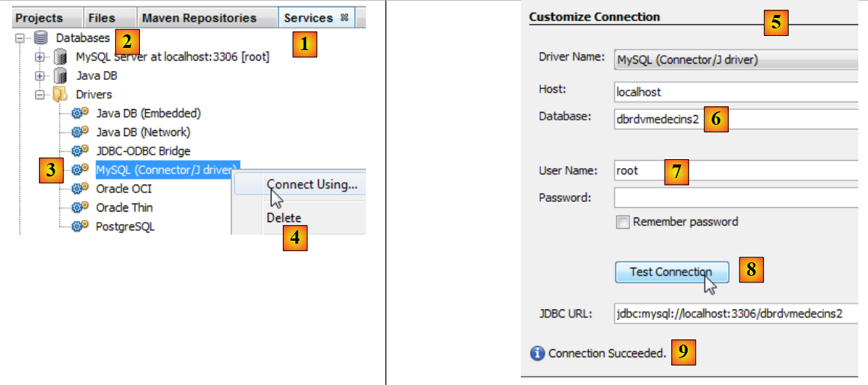Collapse the Databases tree node
The width and height of the screenshot is (868, 385).
click(19, 37)
